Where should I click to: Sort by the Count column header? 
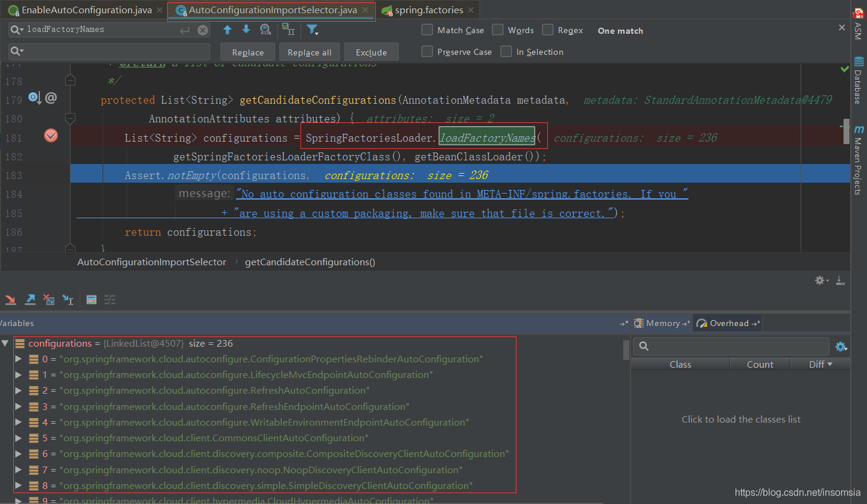click(x=760, y=364)
